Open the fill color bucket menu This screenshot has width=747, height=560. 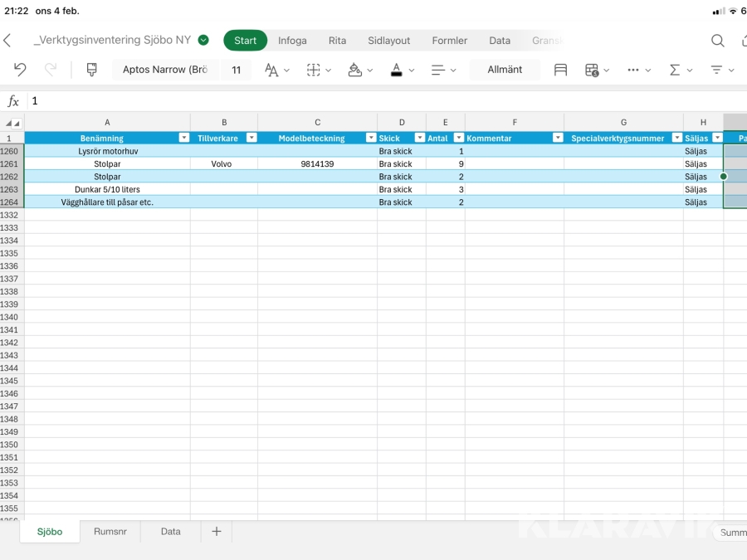[x=360, y=70]
